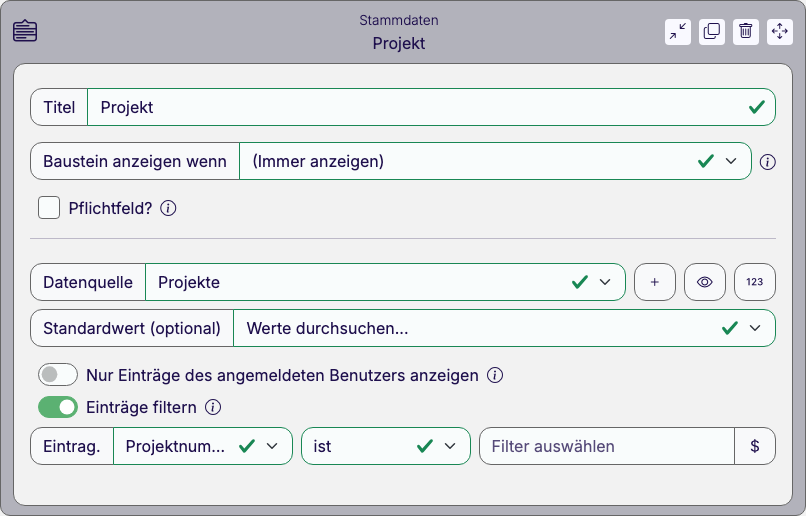Delete the Projekt block via trash icon
Screen dimensions: 806x516
[x=745, y=32]
